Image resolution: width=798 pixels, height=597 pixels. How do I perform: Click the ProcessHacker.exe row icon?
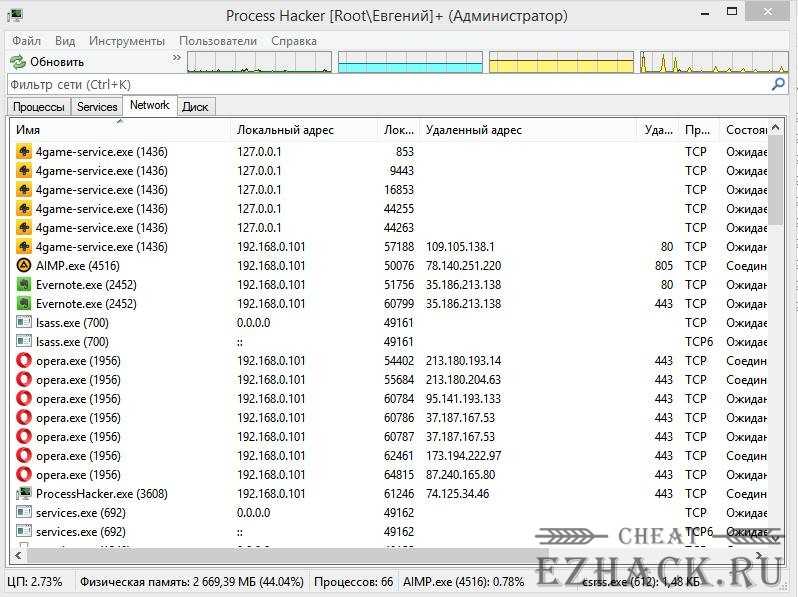[x=24, y=494]
